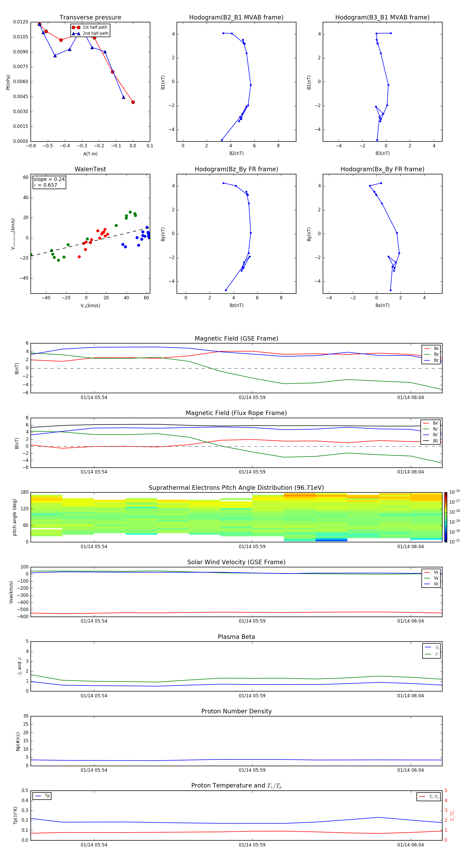
Task: Select the "Hodogram(B3_B1 MVAB frame)" title
Action: [382, 18]
